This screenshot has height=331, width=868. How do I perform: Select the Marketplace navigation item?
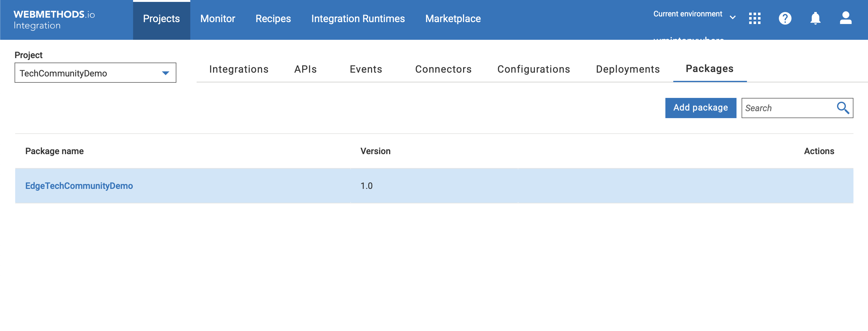point(453,19)
